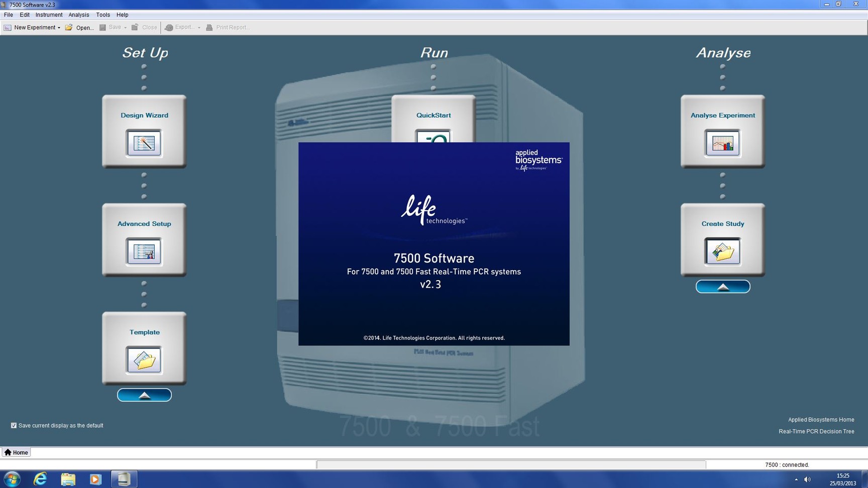Start the QuickStart run icon

pos(433,136)
